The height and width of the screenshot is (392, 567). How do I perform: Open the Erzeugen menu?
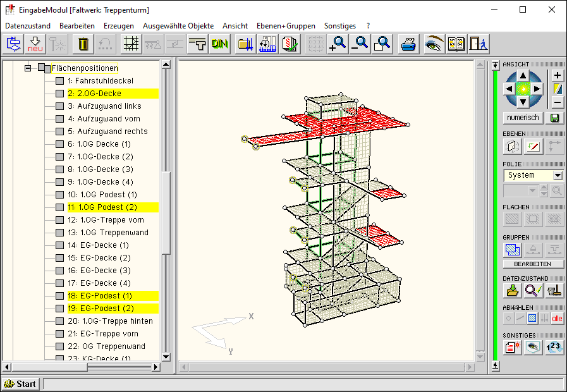(x=119, y=26)
